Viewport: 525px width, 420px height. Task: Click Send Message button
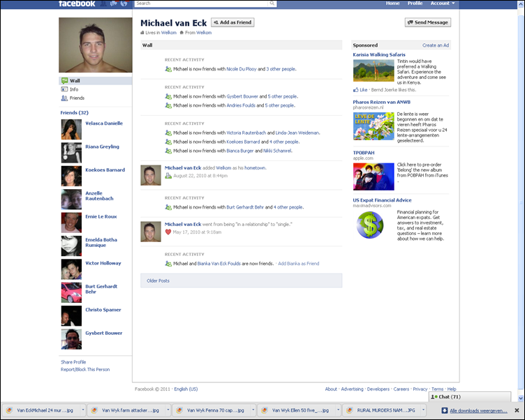pos(428,22)
